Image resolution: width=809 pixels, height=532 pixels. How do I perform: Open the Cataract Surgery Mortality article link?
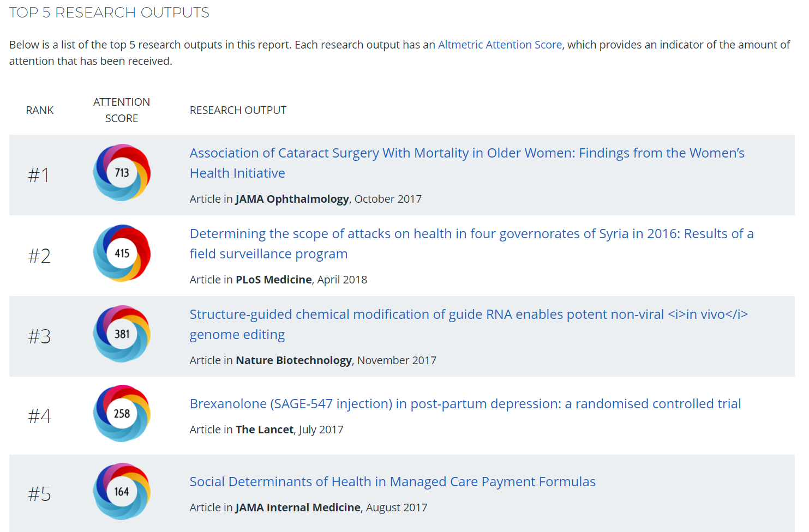tap(466, 153)
